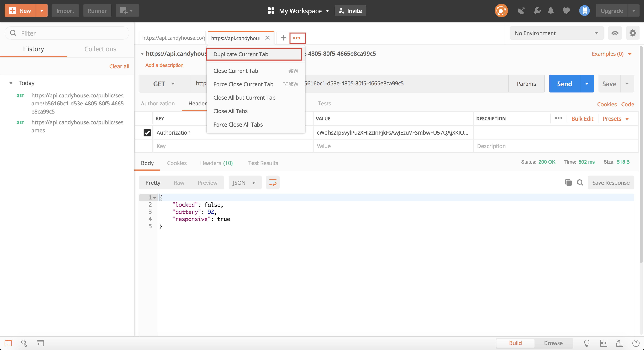The height and width of the screenshot is (350, 644).
Task: Select Preview response view
Action: [x=207, y=183]
